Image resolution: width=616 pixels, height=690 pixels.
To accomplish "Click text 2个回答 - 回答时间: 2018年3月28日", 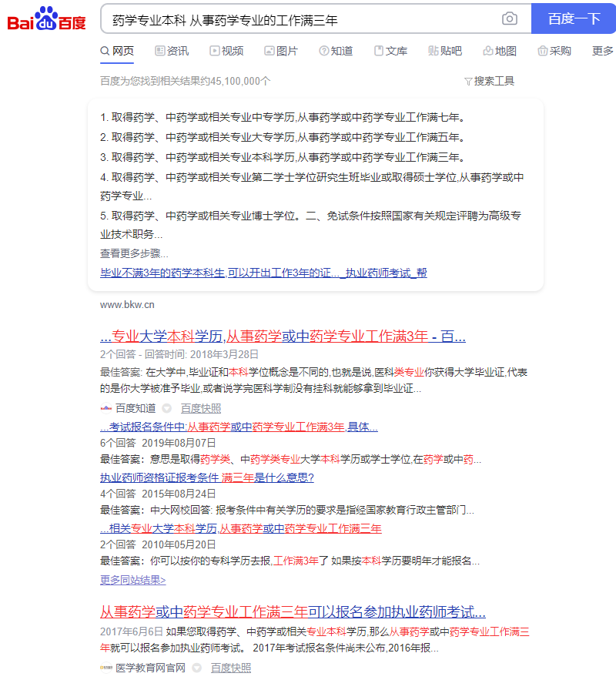I will point(179,355).
